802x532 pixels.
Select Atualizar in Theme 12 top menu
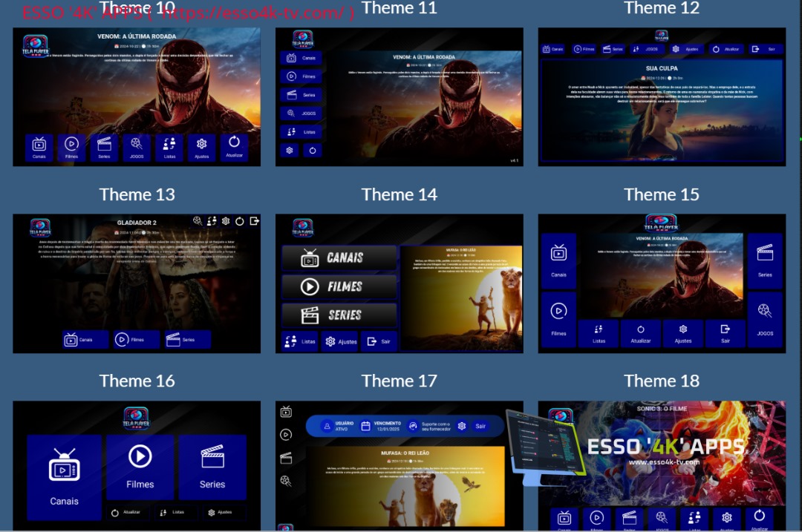726,49
